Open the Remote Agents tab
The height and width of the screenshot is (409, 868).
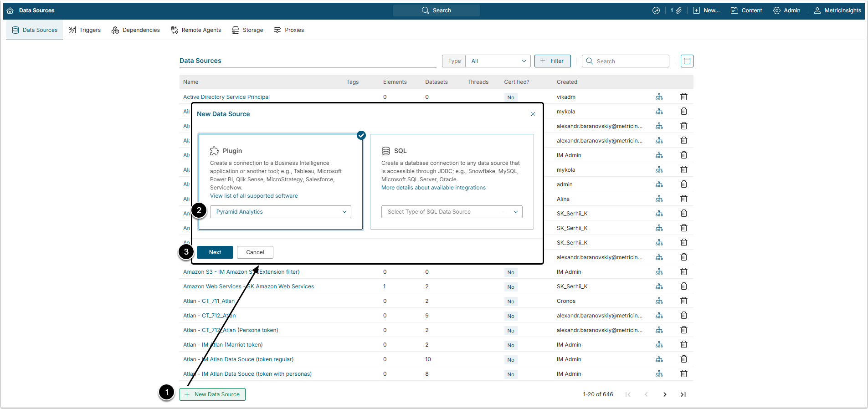point(196,30)
